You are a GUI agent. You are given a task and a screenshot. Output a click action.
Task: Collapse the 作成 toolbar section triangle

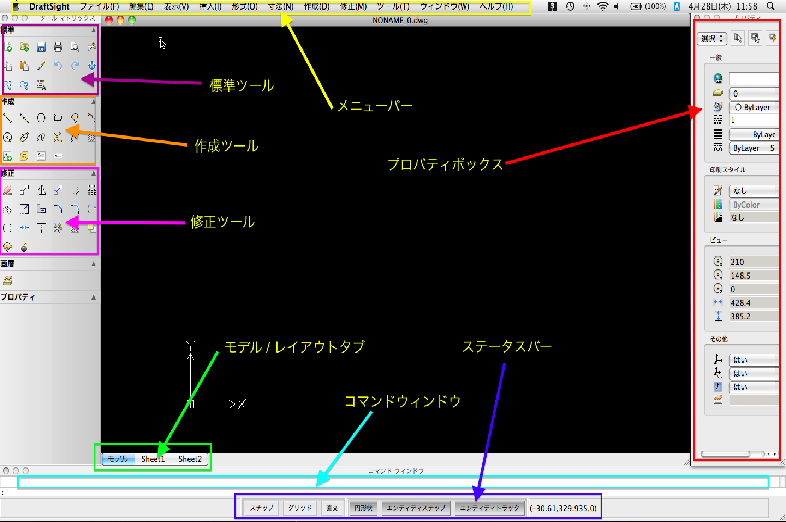click(93, 102)
